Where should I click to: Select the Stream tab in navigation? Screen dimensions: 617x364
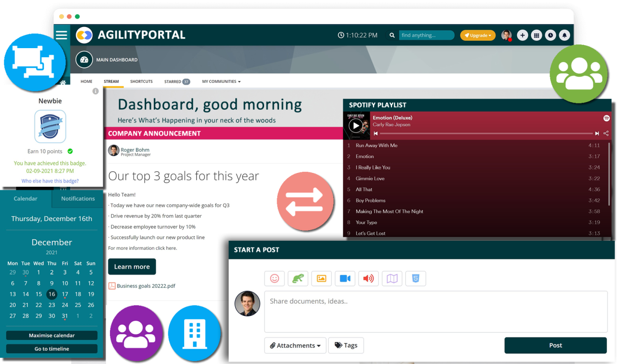click(x=111, y=81)
